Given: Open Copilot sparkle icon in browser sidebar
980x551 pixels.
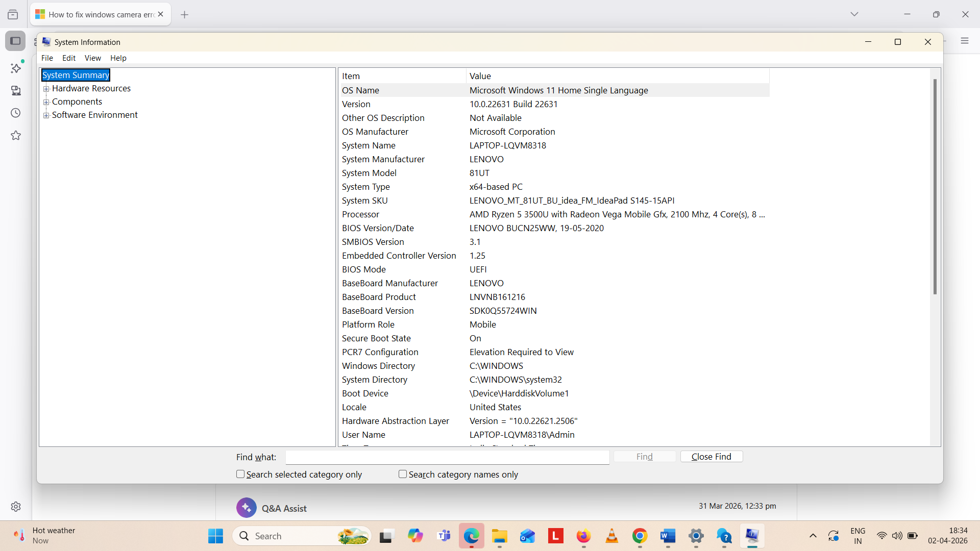Looking at the screenshot, I should click(x=16, y=68).
